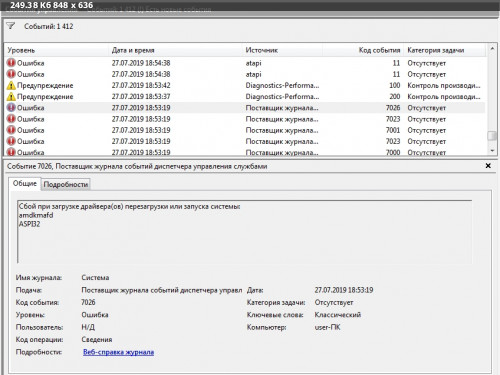Click warning icon of event 100 row
This screenshot has width=500, height=375.
click(11, 85)
